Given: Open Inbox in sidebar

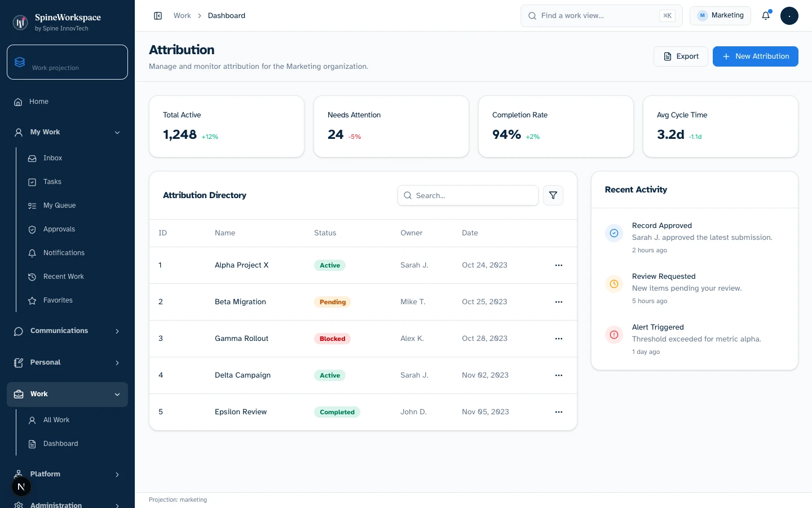Looking at the screenshot, I should pyautogui.click(x=74, y=158).
